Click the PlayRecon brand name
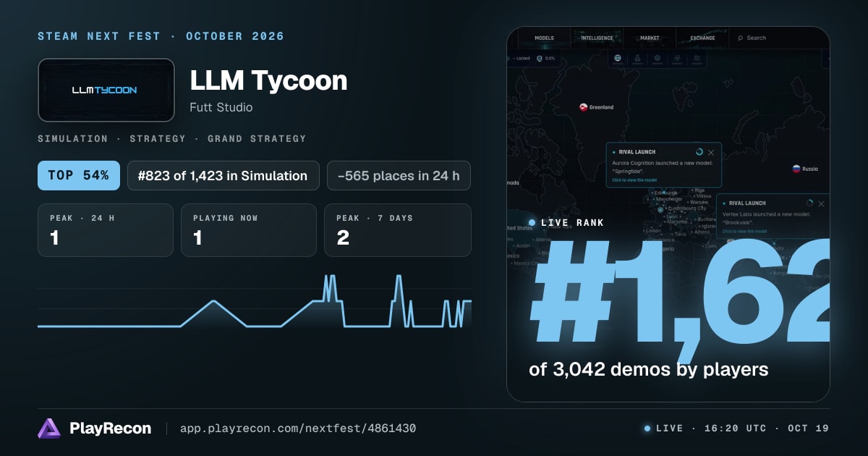Screen dimensions: 868x456 pyautogui.click(x=111, y=428)
